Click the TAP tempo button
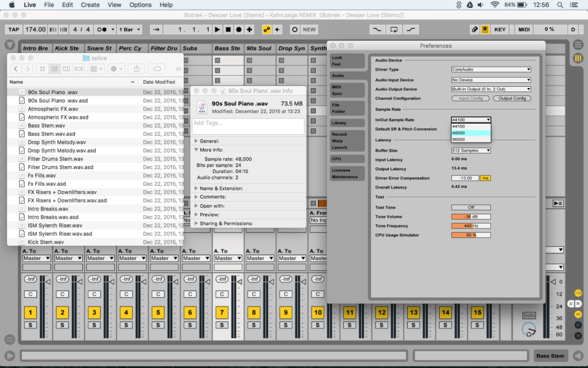Screen dimensions: 588x368 (x=14, y=29)
